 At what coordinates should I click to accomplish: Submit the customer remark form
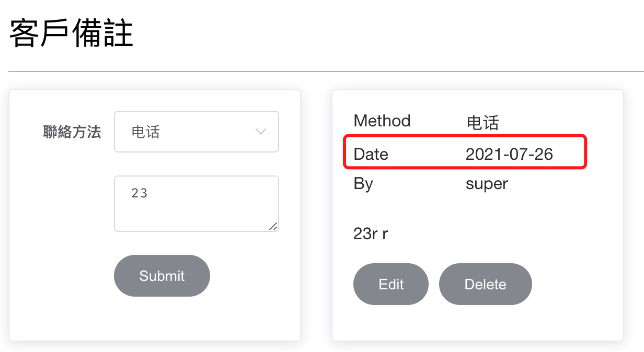tap(162, 276)
